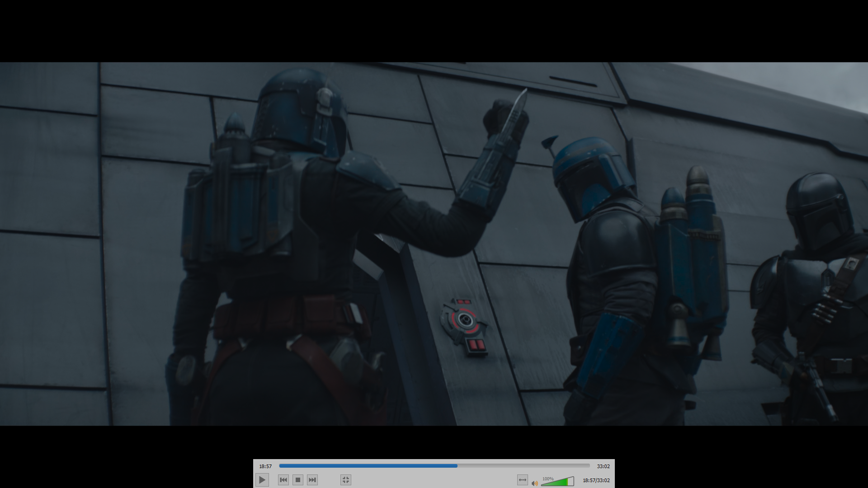Screen dimensions: 868x488
Task: Skip to next media item
Action: (312, 480)
